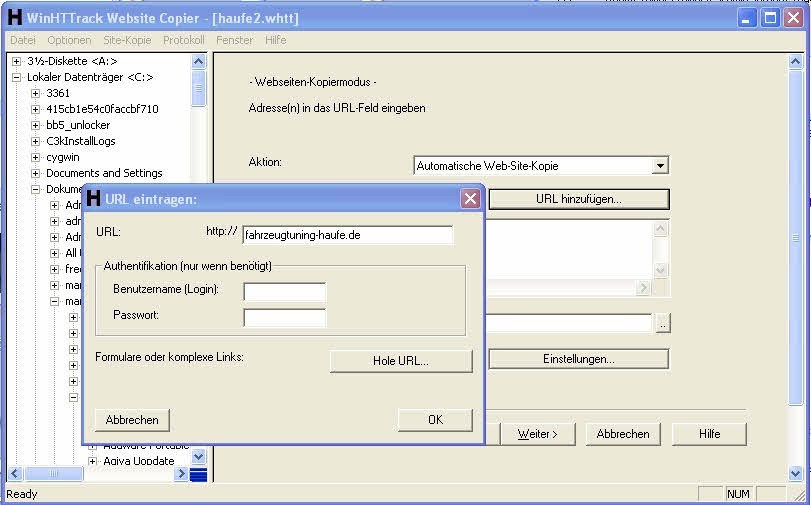The height and width of the screenshot is (505, 811).
Task: Open the Datei menu
Action: [x=23, y=40]
